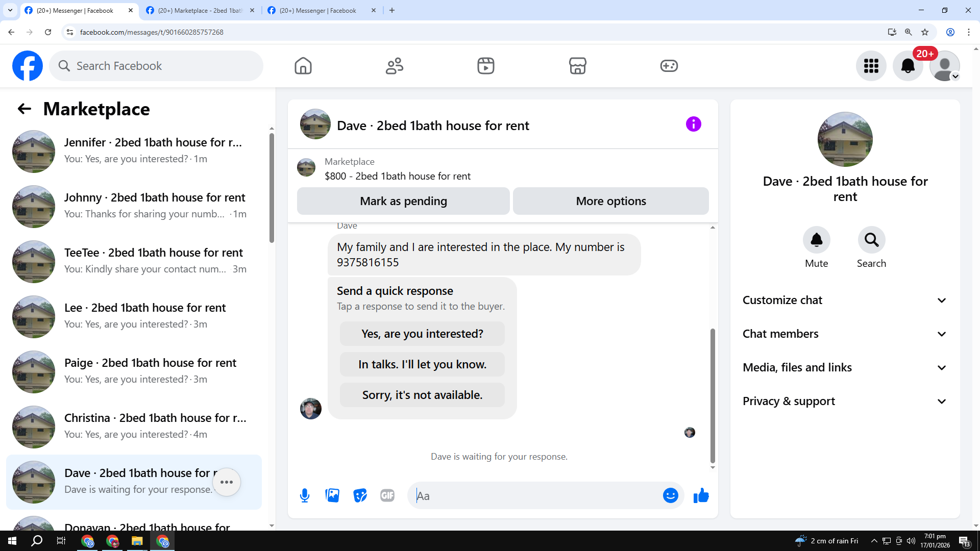Attach a photo using image icon
980x551 pixels.
pos(332,495)
